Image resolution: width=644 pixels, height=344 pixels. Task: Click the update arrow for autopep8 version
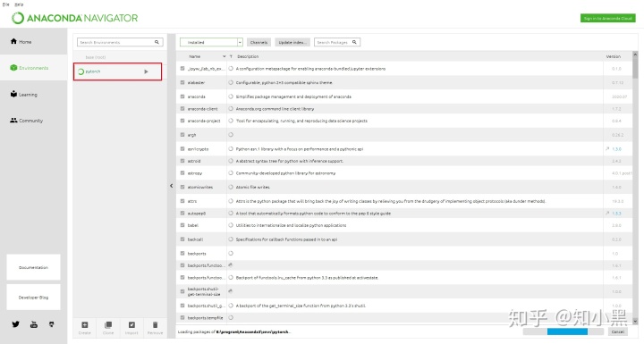click(607, 213)
